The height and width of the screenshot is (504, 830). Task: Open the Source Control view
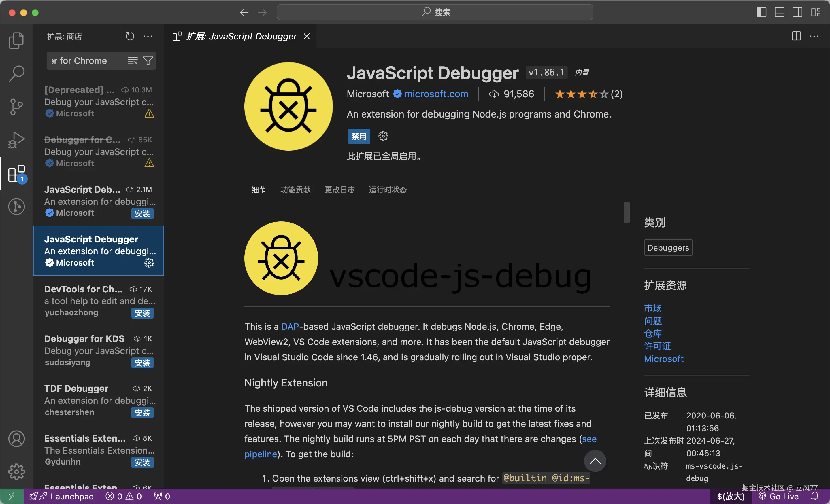click(x=16, y=107)
